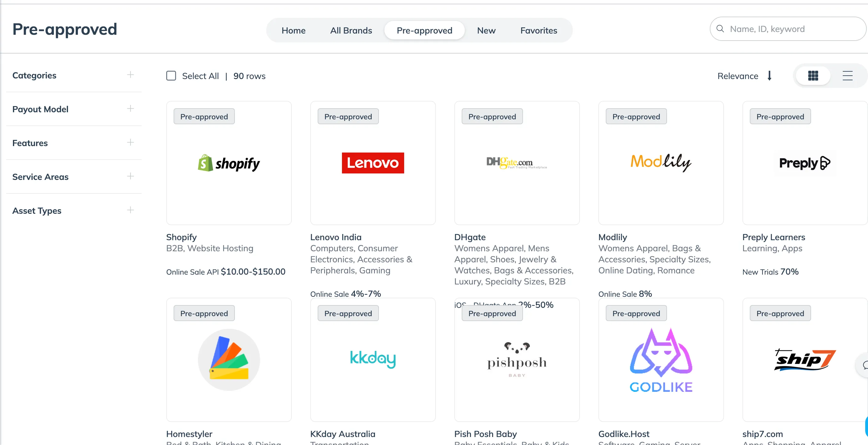Open the New brands tab
Screen dimensions: 868x445
point(486,30)
